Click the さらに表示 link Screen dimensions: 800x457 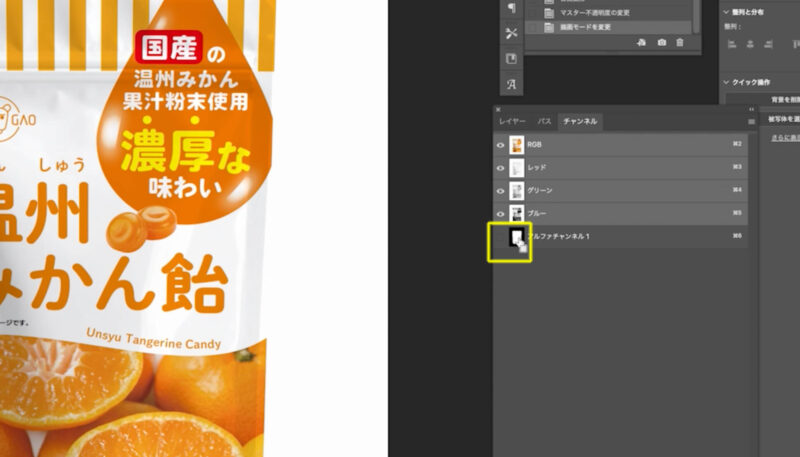click(783, 137)
